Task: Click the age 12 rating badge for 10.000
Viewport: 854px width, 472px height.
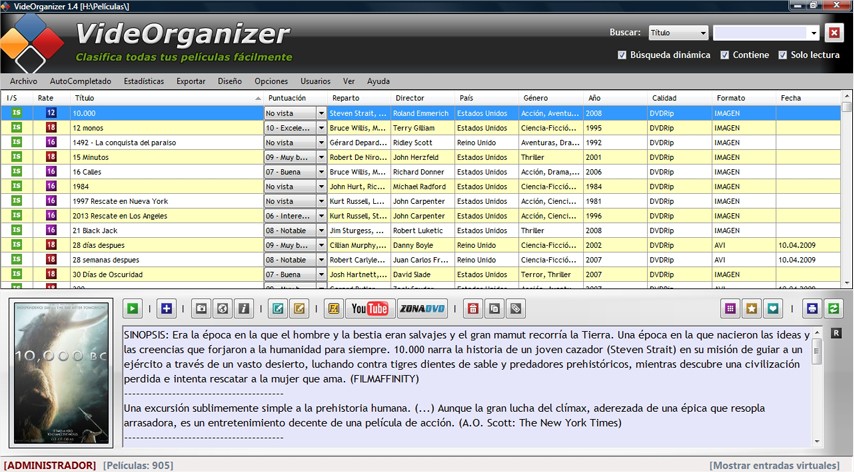Action: click(51, 113)
